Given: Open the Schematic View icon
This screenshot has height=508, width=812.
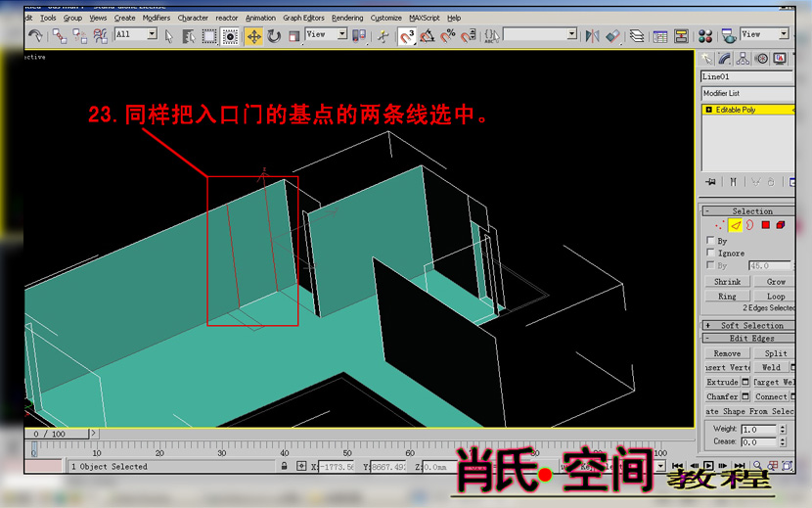Looking at the screenshot, I should 681,36.
